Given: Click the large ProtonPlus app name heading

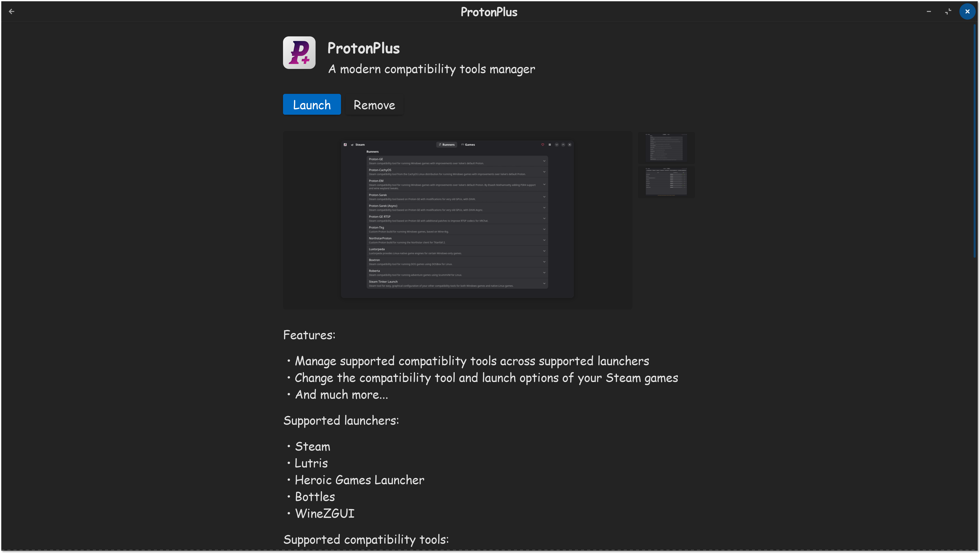Looking at the screenshot, I should [x=364, y=48].
